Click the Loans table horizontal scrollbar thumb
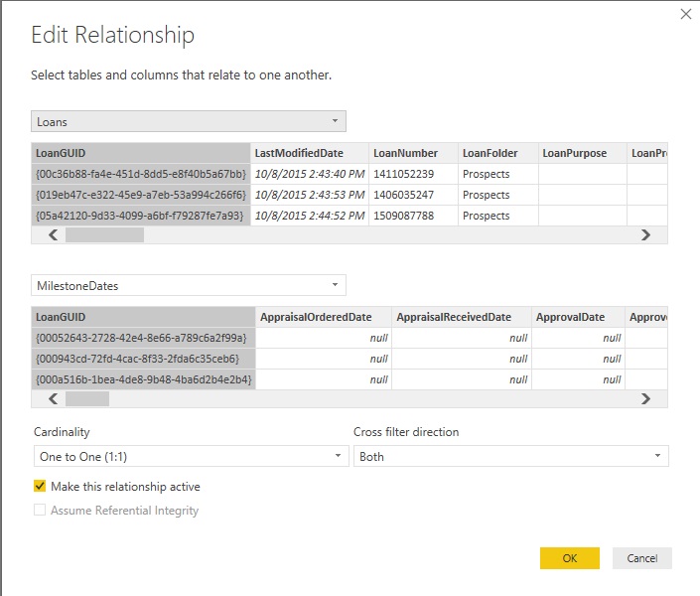This screenshot has width=700, height=596. click(x=104, y=235)
